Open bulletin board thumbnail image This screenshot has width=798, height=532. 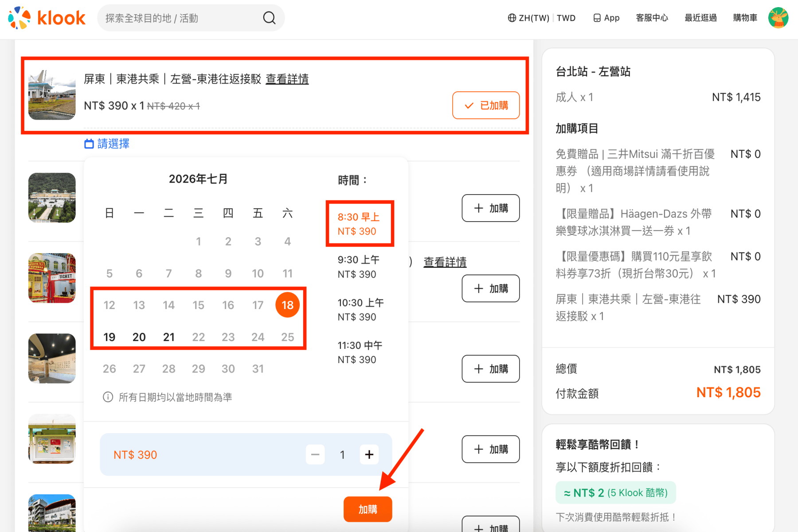(x=52, y=438)
